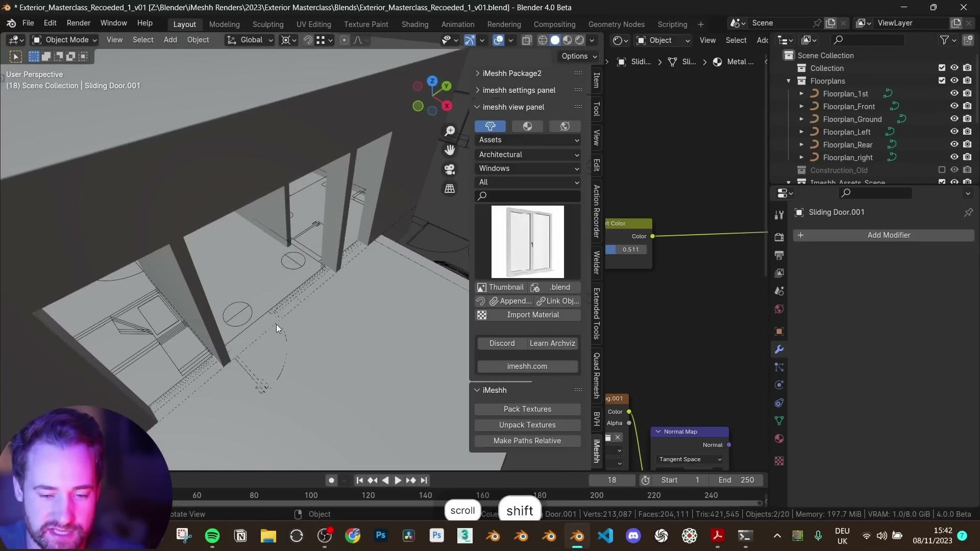The image size is (980, 551).
Task: Open Google Chrome from the taskbar
Action: [353, 536]
